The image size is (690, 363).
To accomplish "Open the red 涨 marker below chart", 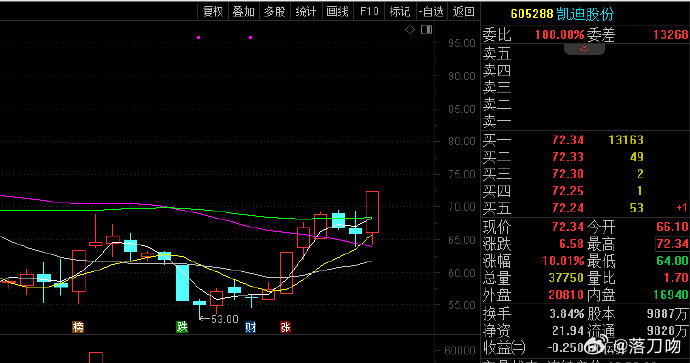I will tap(285, 327).
